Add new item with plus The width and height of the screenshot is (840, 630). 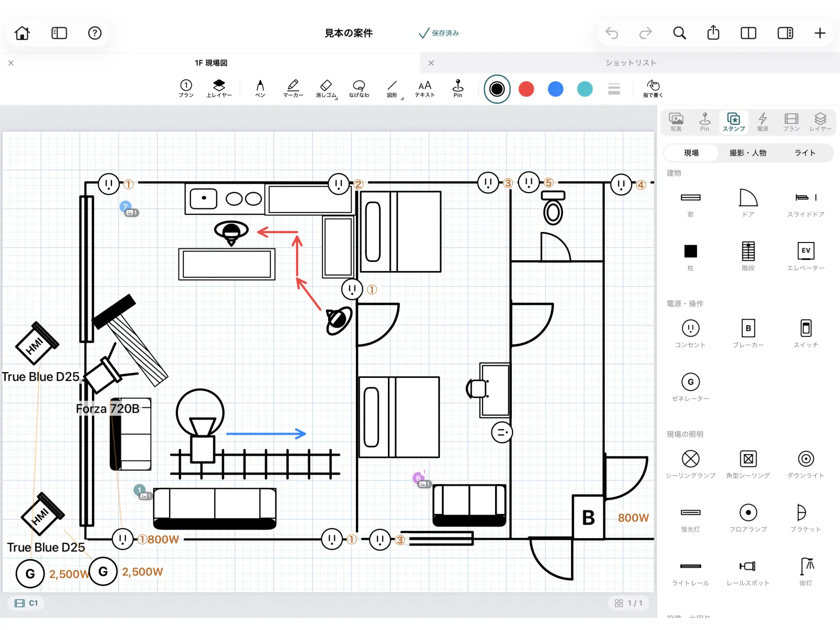(x=820, y=33)
